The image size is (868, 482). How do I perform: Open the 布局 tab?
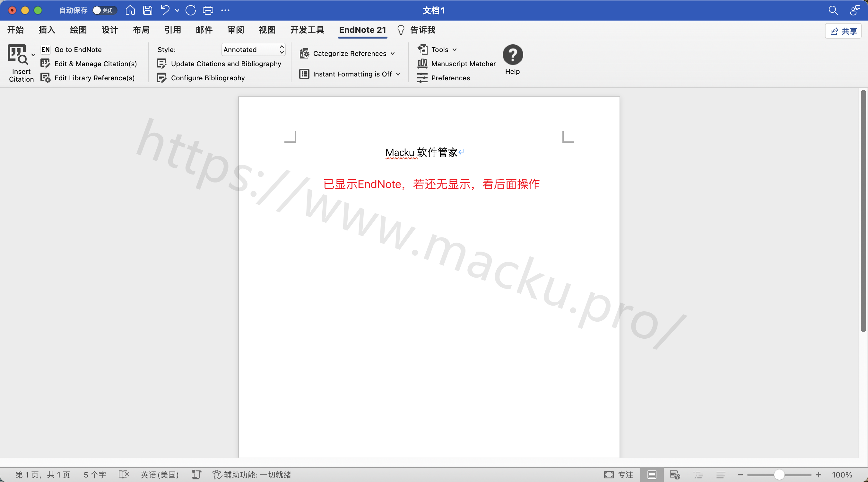pos(141,30)
